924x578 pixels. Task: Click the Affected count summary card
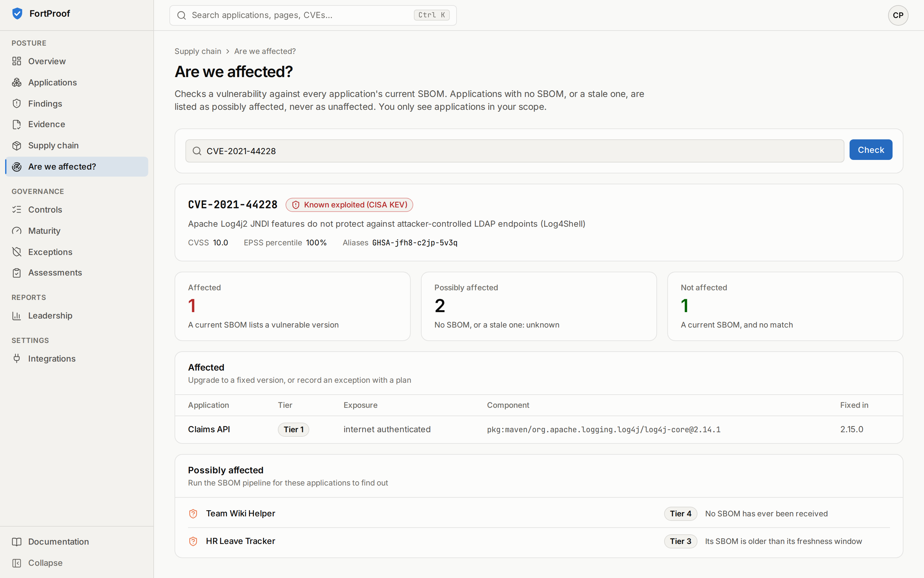tap(293, 306)
